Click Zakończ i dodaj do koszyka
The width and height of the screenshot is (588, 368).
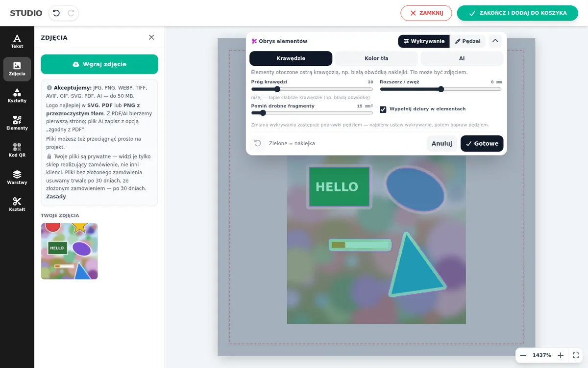(518, 13)
